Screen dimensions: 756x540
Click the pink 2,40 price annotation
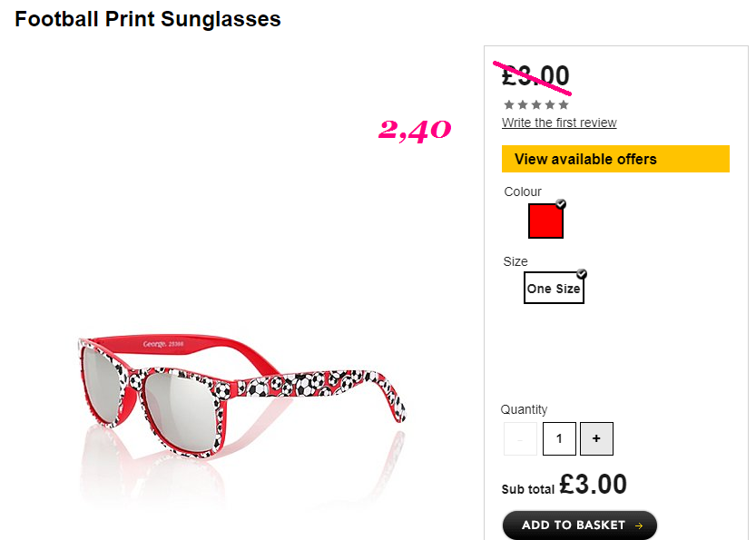coord(415,130)
